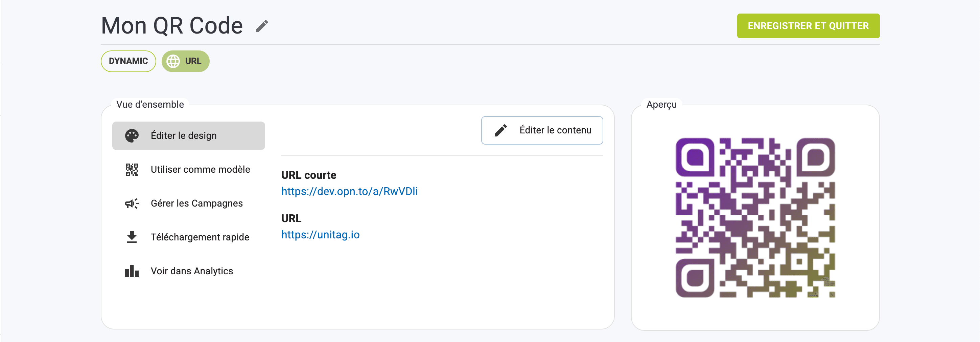Start Téléchargement rapide via its text label
Screen dimensions: 980x342
click(200, 237)
